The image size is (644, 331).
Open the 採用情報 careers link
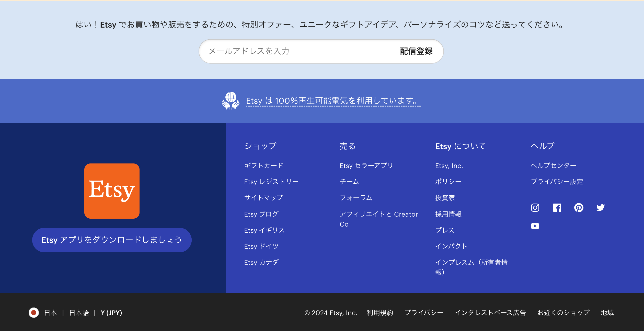click(448, 214)
